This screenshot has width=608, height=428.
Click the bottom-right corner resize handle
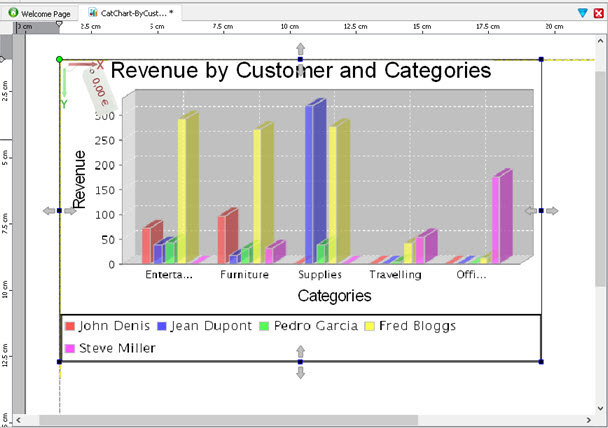(541, 361)
